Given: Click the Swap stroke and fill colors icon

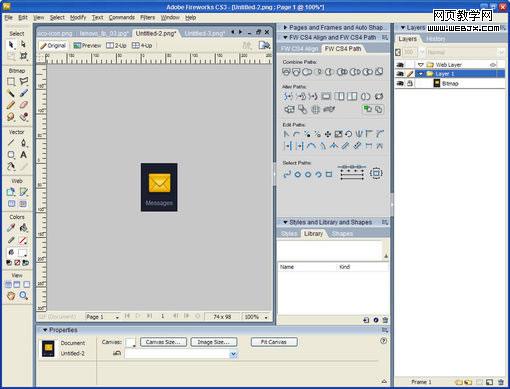Looking at the screenshot, I should [x=26, y=263].
